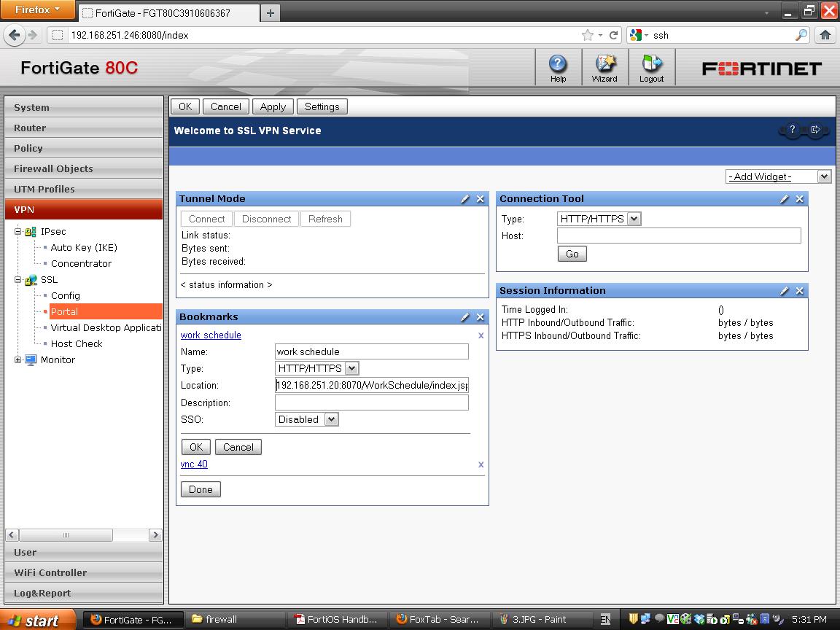
Task: Edit the Session Information widget pencil icon
Action: tap(785, 291)
